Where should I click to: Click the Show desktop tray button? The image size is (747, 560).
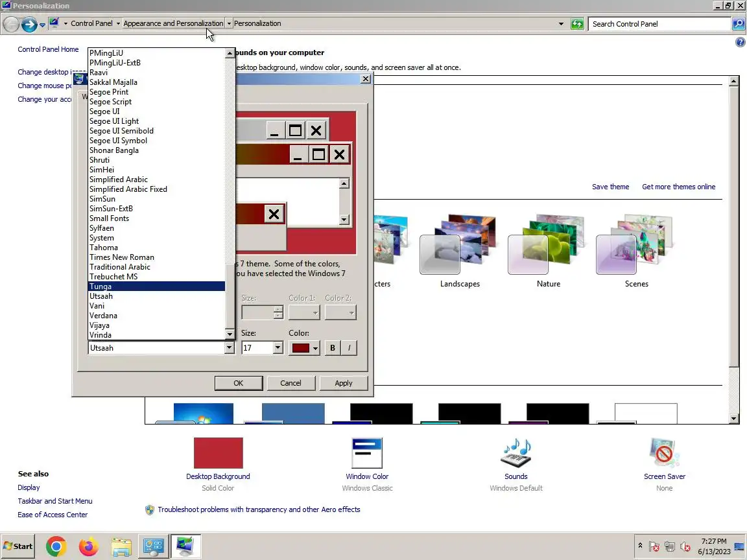coord(739,546)
